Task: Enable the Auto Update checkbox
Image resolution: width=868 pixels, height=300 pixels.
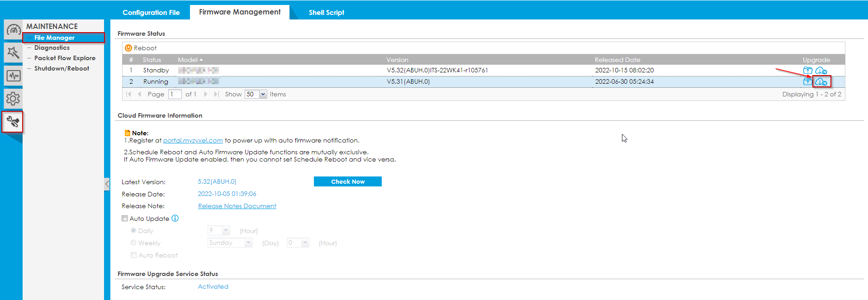Action: (125, 219)
